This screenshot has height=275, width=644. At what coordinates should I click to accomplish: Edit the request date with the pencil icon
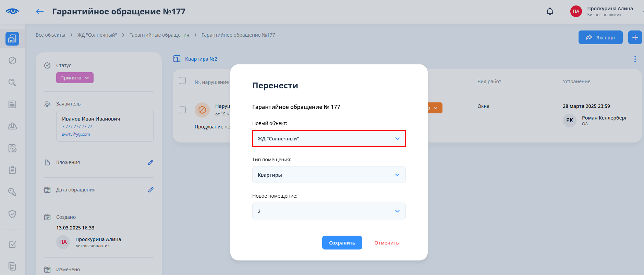[150, 190]
